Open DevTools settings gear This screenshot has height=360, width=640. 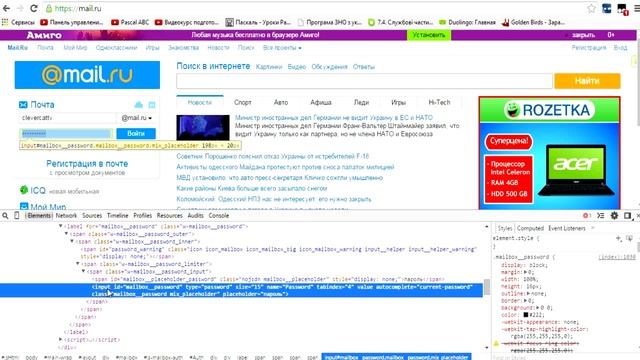tap(614, 216)
